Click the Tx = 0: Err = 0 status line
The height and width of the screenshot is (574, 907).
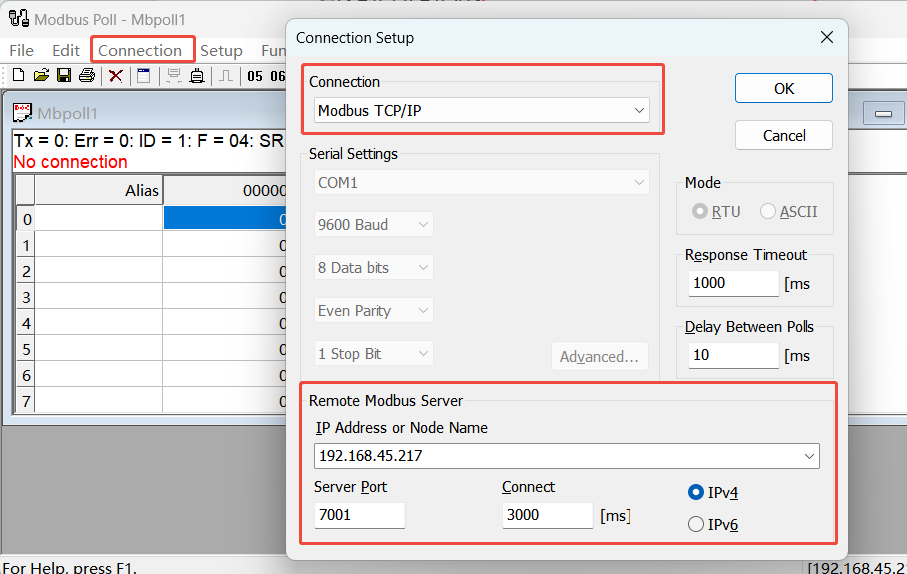point(148,141)
